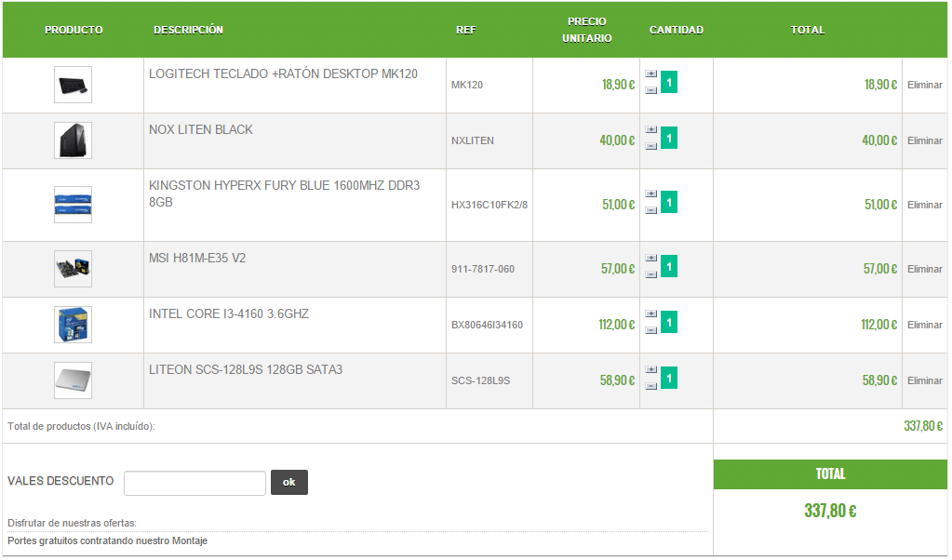Open MSI H81M-E35 V2 product link
Screen dimensions: 952x560
197,259
